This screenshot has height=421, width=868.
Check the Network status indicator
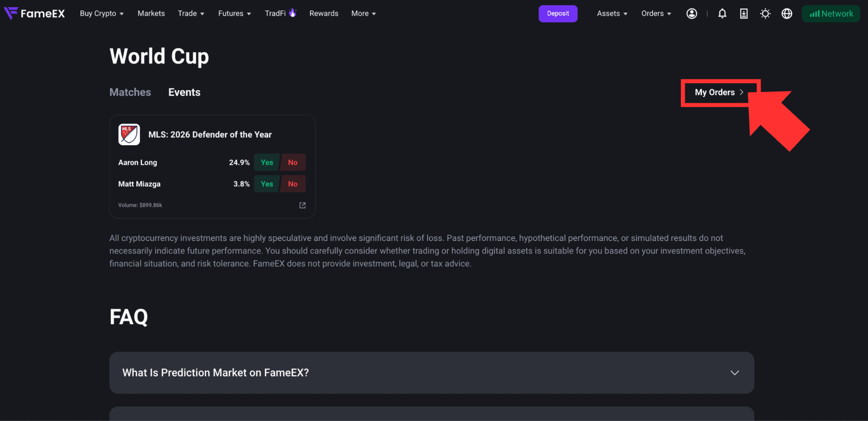click(831, 14)
